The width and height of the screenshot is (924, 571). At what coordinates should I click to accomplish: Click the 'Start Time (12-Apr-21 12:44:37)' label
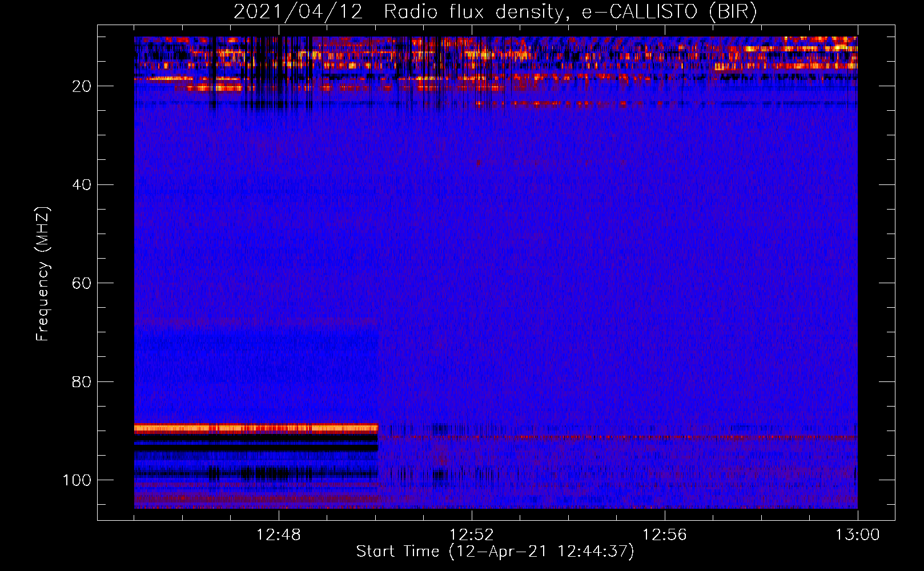tap(495, 552)
